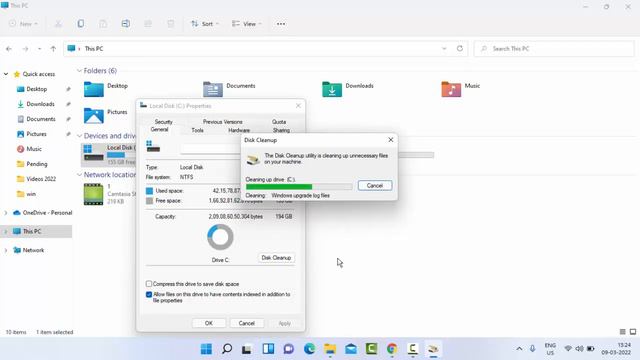This screenshot has width=640, height=360.
Task: Open the New dropdown in toolbar
Action: (23, 24)
